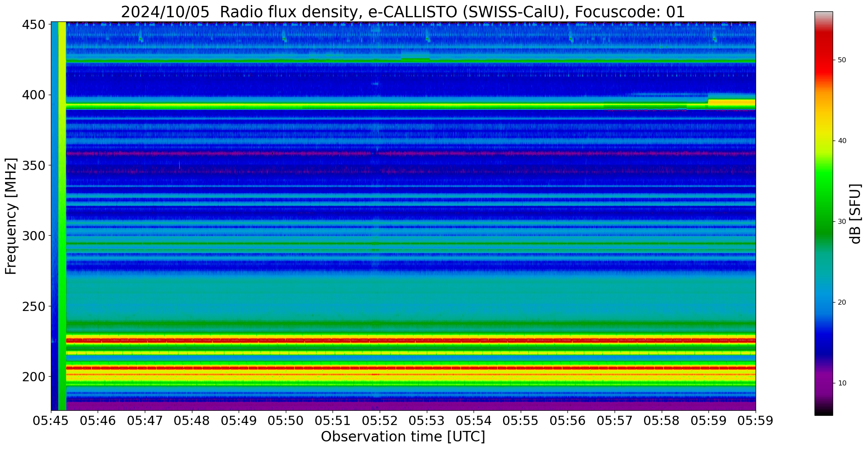Click the 05:48 time tick label
Screen dimensions: 868x449
[192, 421]
